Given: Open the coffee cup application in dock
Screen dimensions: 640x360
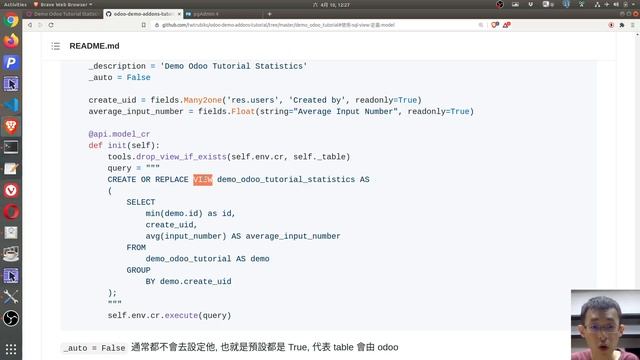Looking at the screenshot, I should point(11,254).
